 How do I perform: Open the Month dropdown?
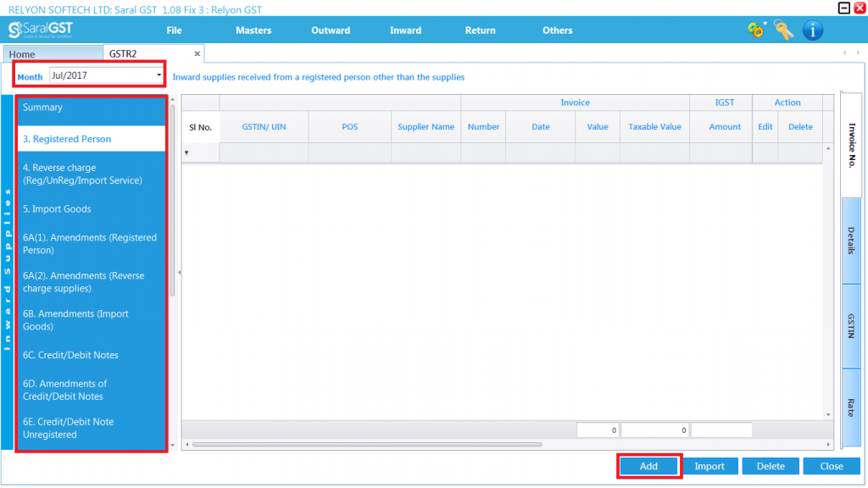159,75
